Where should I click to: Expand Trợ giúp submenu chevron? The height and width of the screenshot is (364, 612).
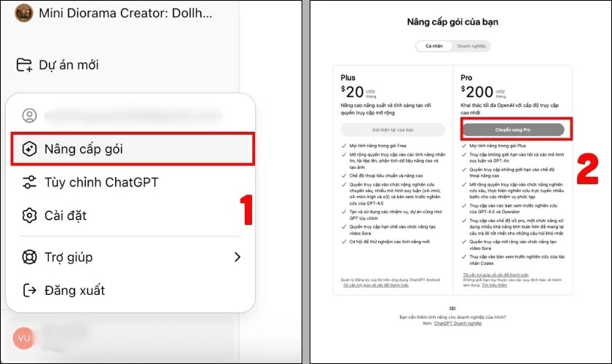click(x=238, y=257)
